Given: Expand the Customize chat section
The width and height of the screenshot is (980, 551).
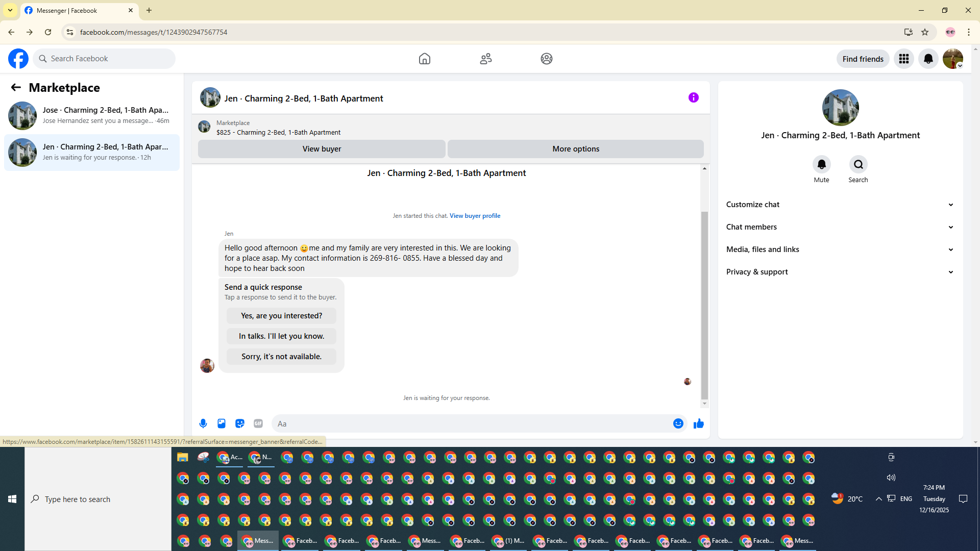Looking at the screenshot, I should (840, 205).
